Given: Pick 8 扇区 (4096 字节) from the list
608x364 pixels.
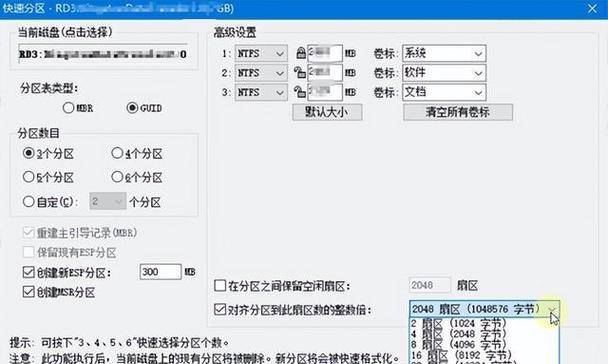Looking at the screenshot, I should pyautogui.click(x=484, y=344).
